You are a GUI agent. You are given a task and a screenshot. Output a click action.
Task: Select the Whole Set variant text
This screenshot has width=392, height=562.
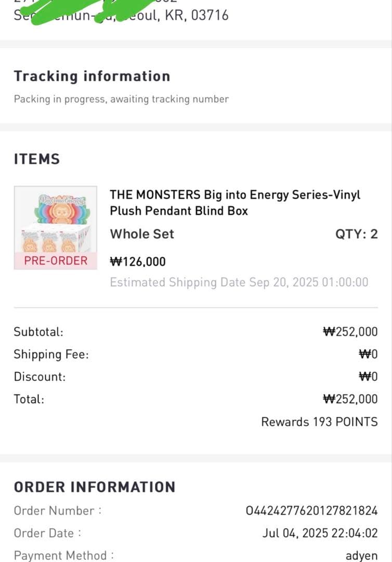pos(142,234)
